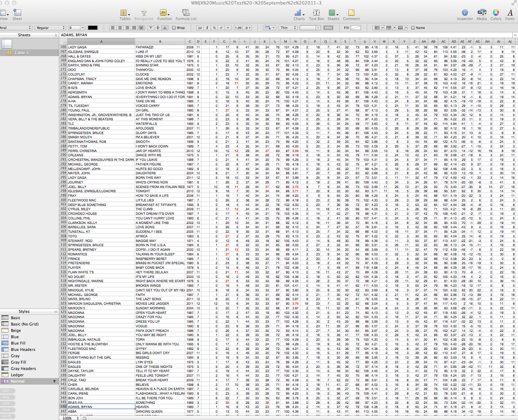Click the Fill color well
Screen dimensions: 518x420
coord(356,28)
